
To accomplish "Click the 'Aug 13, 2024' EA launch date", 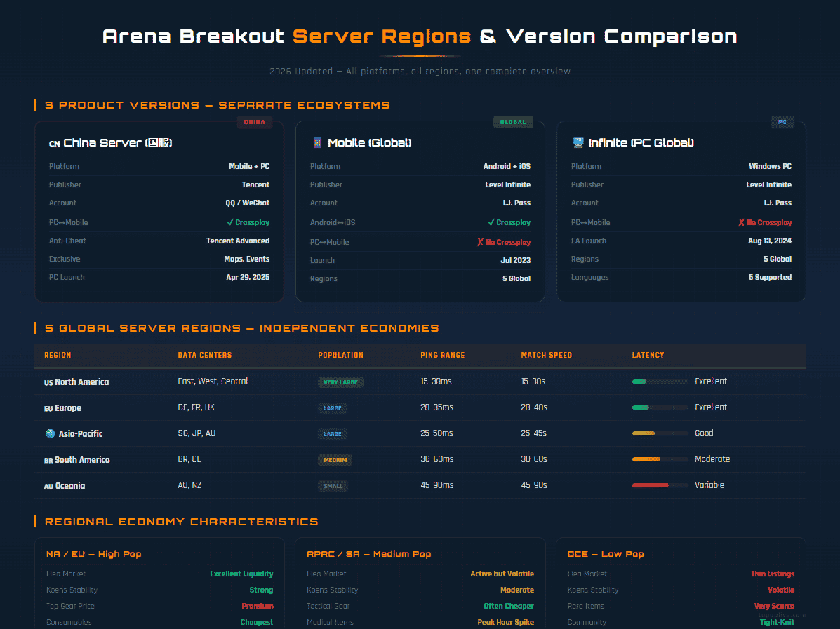I will 770,241.
